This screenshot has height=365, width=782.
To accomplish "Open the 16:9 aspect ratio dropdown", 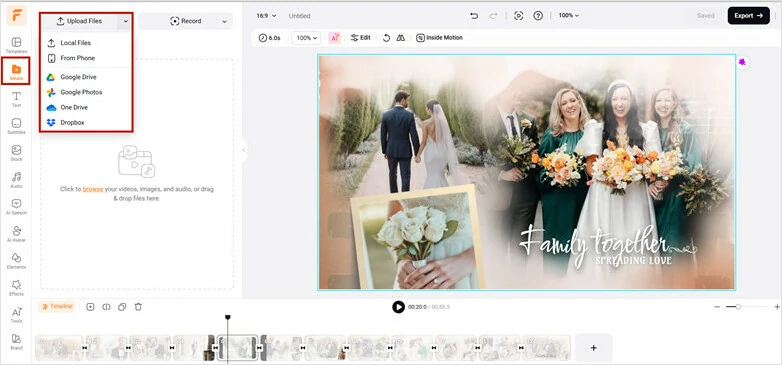I will pyautogui.click(x=266, y=15).
